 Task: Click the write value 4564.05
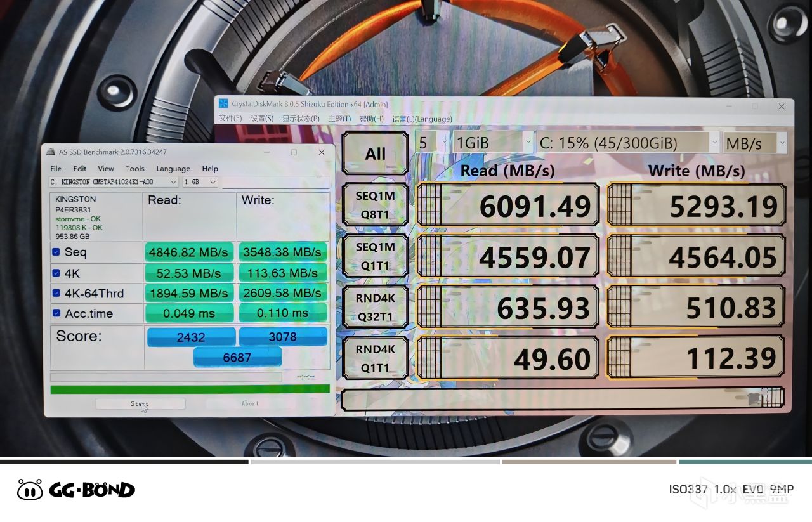pos(697,256)
